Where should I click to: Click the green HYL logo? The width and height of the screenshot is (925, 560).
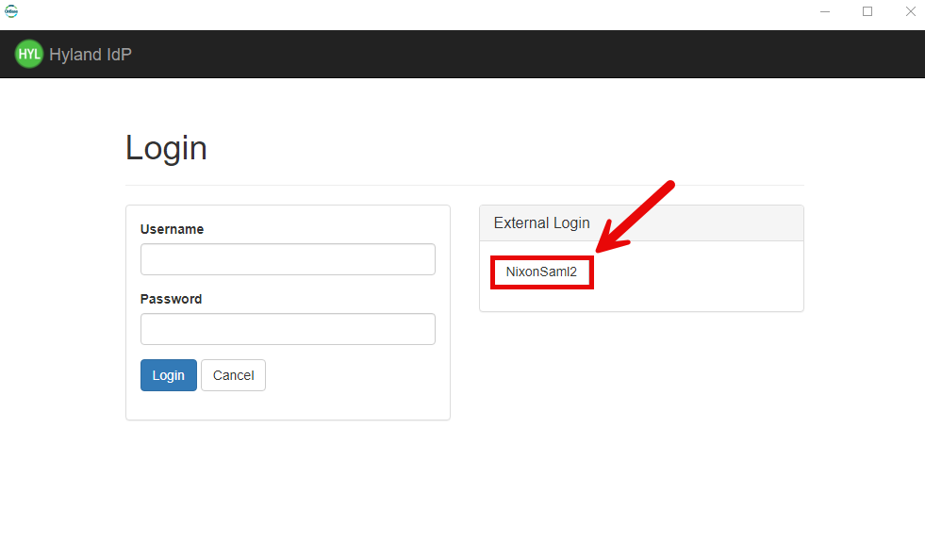[29, 54]
